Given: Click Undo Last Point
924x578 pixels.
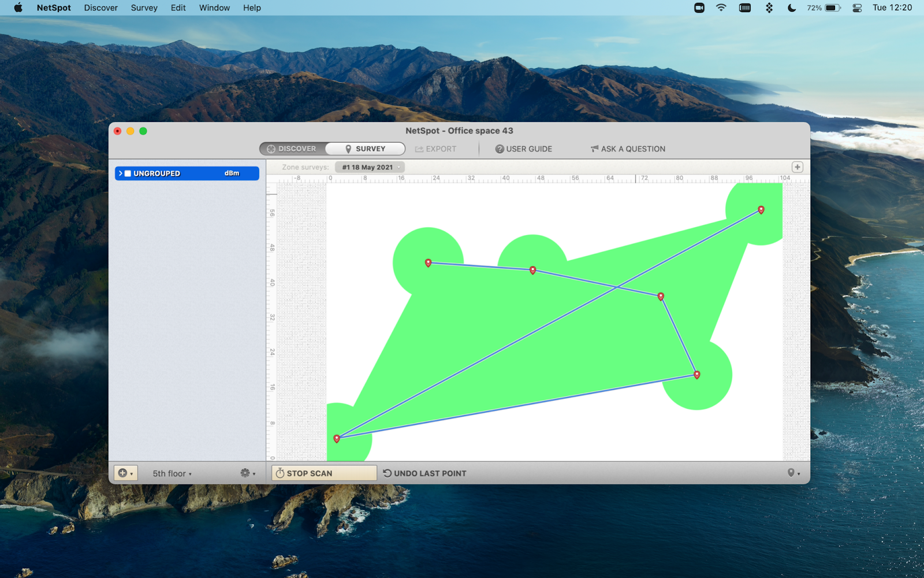Looking at the screenshot, I should (x=424, y=473).
